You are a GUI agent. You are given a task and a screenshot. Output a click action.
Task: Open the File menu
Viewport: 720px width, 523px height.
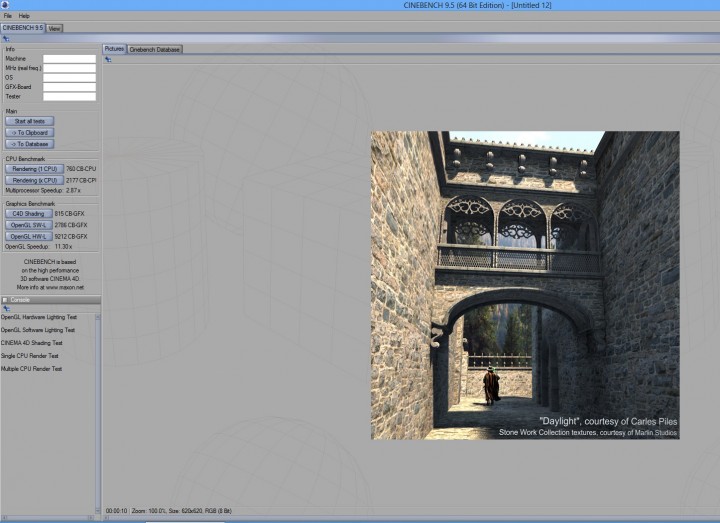pos(8,16)
